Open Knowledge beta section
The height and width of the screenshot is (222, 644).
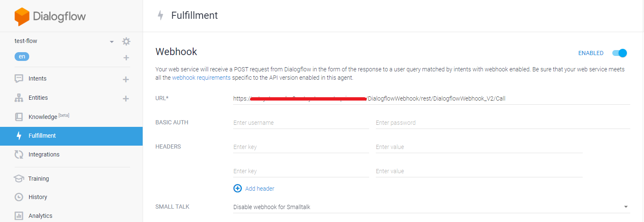[x=49, y=116]
